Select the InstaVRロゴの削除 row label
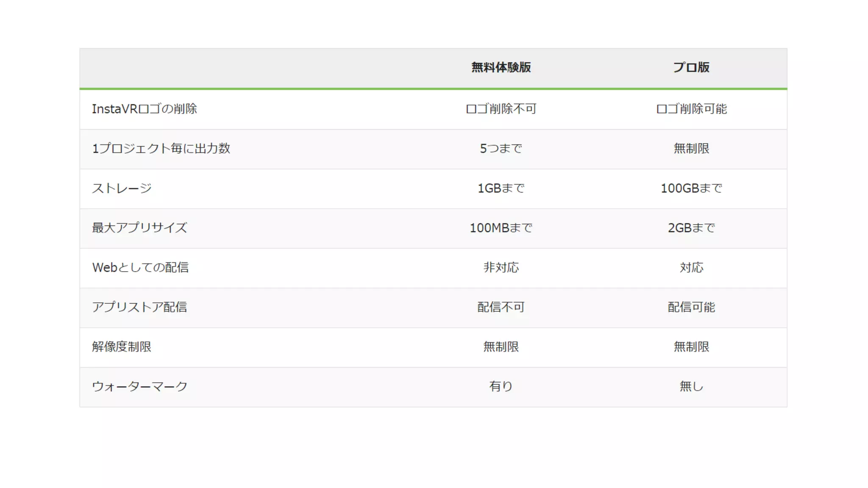Screen dimensions: 868x488 [145, 109]
